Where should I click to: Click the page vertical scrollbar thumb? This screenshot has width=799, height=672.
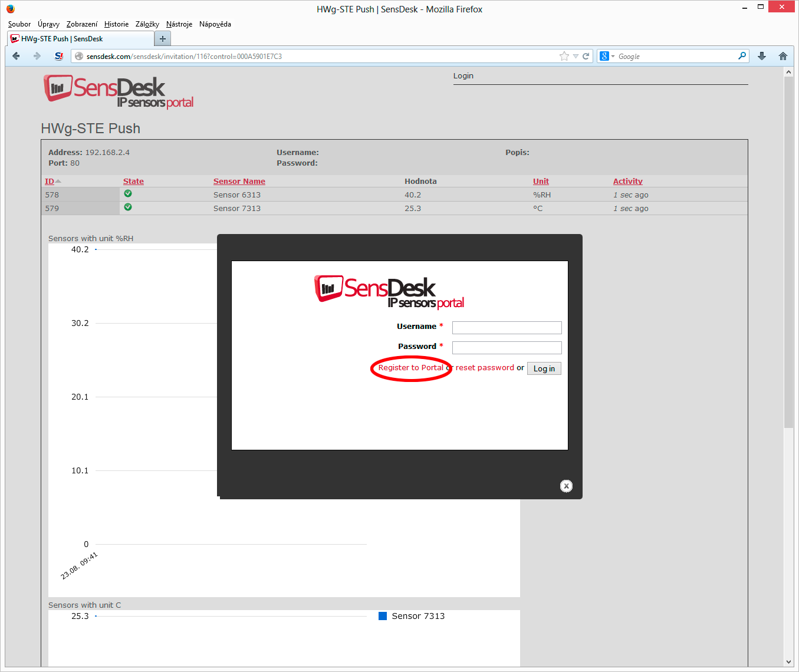788,252
